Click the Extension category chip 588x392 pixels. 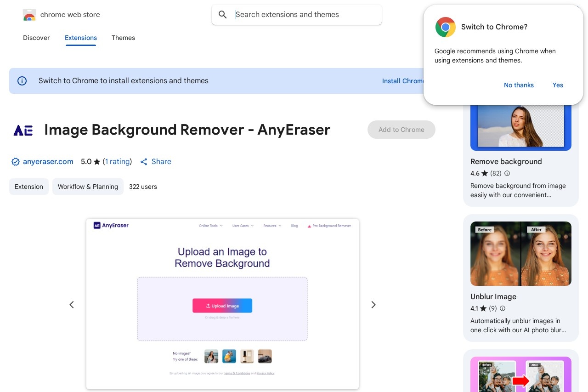(29, 187)
